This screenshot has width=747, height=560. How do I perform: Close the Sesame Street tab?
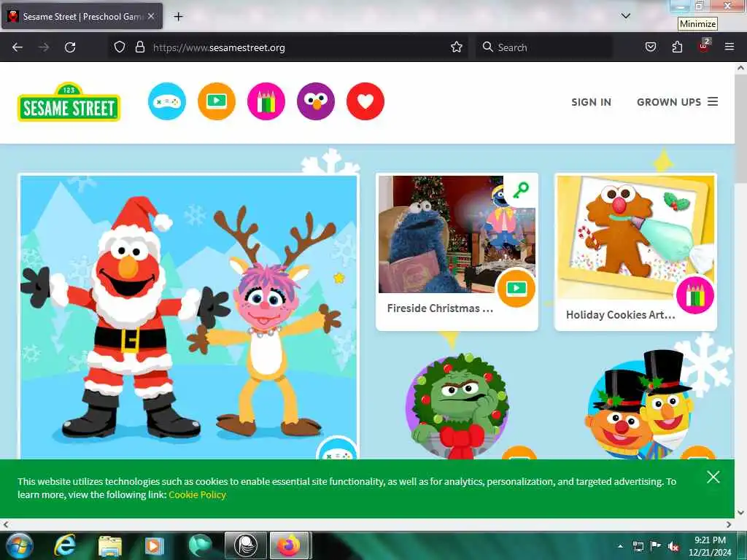point(151,16)
